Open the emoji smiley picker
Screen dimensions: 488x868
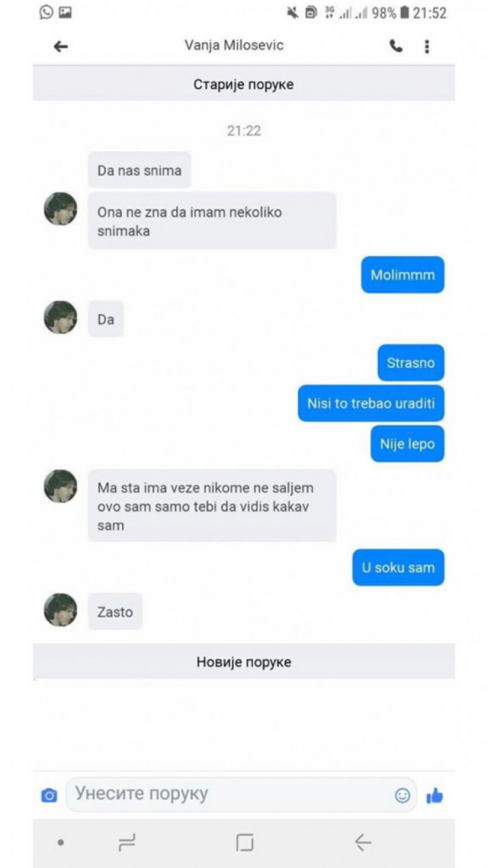coord(402,795)
